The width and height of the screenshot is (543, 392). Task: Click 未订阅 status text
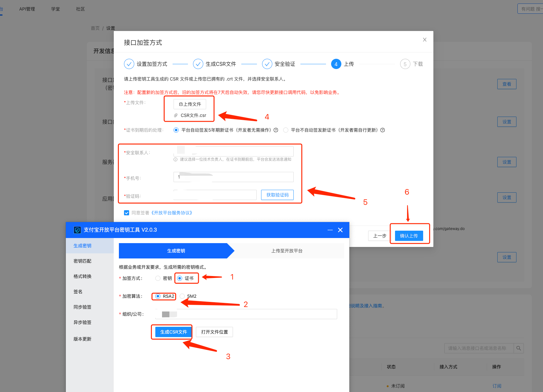point(398,386)
